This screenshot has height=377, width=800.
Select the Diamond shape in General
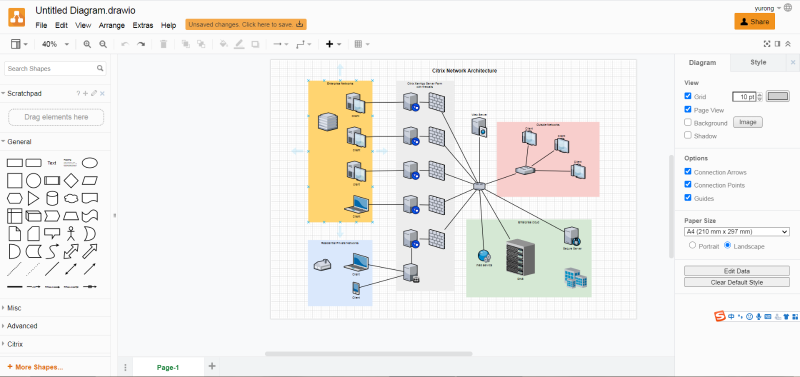pyautogui.click(x=71, y=181)
